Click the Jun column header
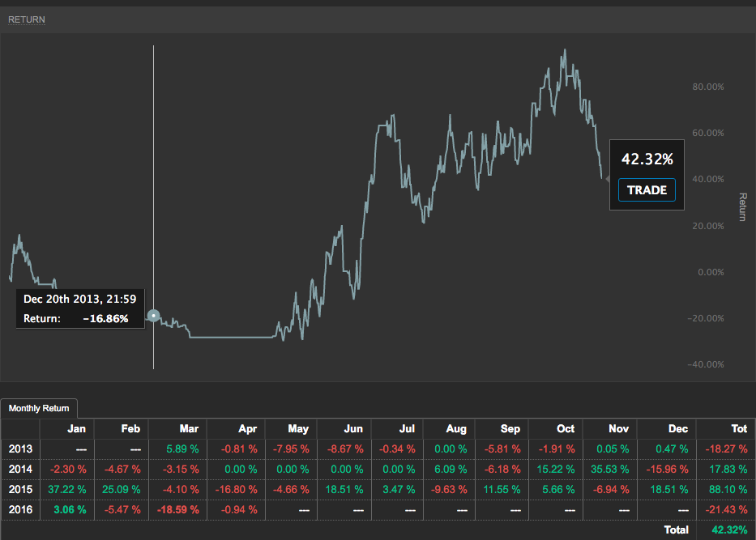This screenshot has width=756, height=540. click(353, 429)
